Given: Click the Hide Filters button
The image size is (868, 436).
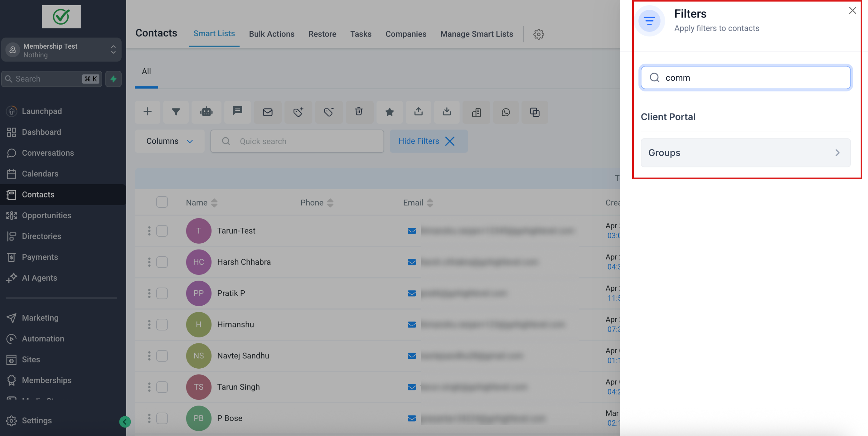Looking at the screenshot, I should point(428,141).
